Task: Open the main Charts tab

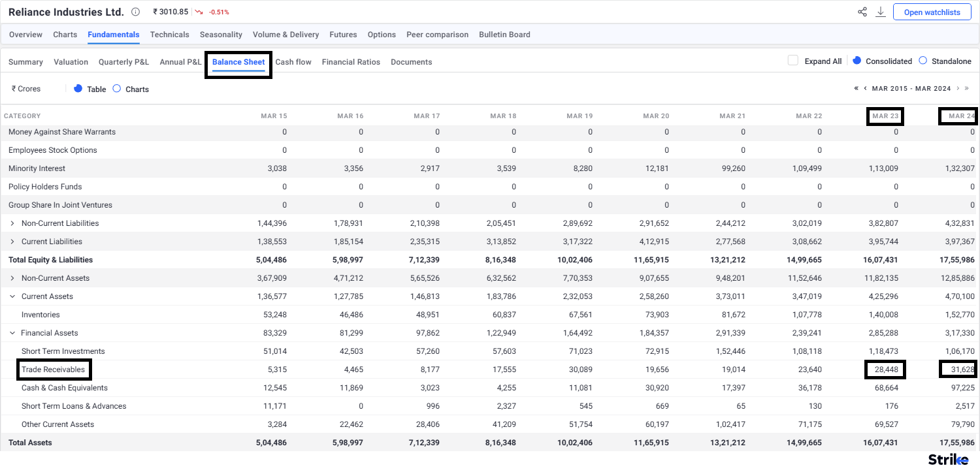Action: (65, 35)
